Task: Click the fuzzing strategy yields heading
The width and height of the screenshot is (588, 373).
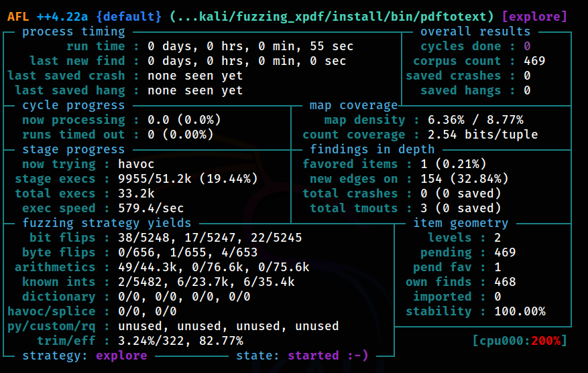Action: pos(107,223)
